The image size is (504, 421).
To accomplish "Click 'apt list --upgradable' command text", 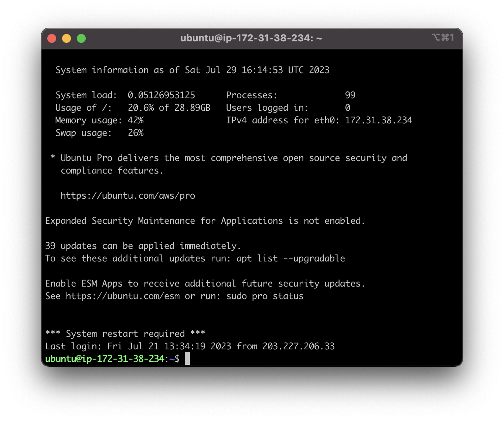I will [291, 259].
